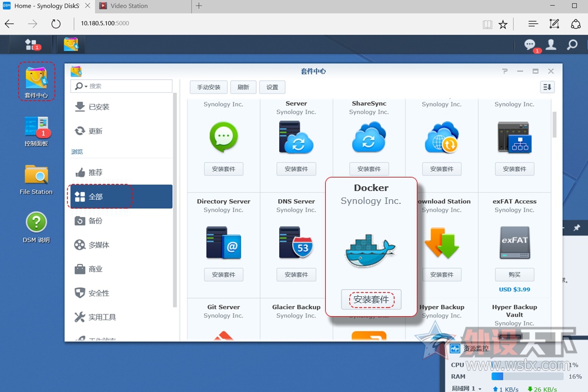The width and height of the screenshot is (588, 392).
Task: Click the Git Server package title
Action: pos(223,307)
